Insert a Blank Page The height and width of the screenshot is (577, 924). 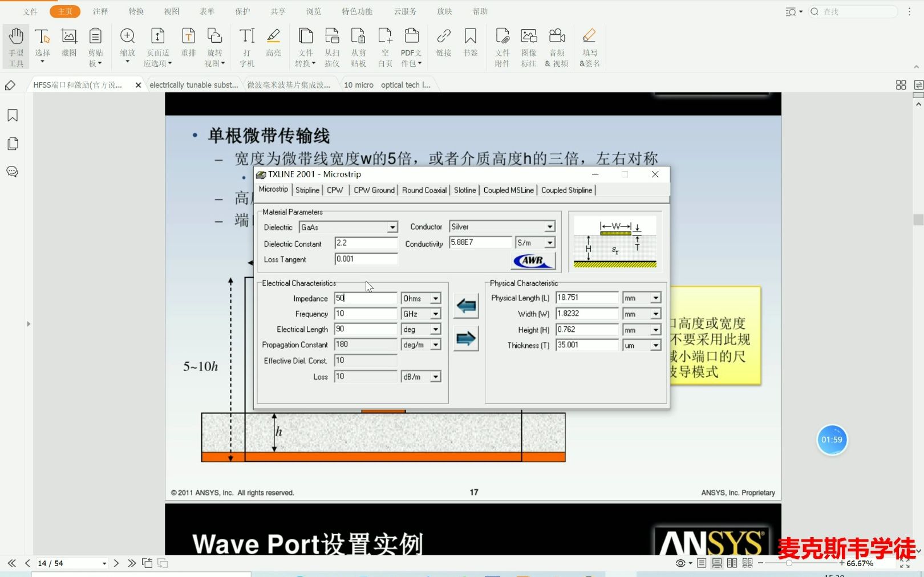click(x=385, y=47)
